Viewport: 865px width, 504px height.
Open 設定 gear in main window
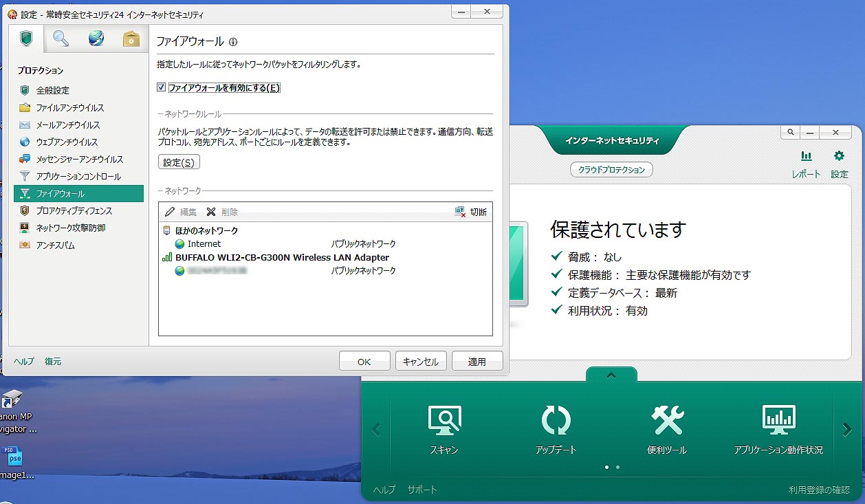click(840, 165)
